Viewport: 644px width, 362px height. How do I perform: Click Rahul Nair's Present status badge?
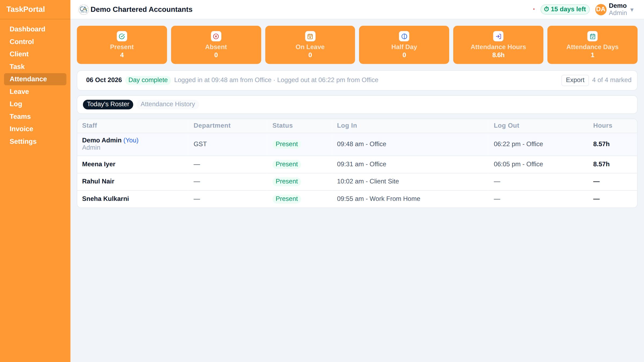click(287, 182)
